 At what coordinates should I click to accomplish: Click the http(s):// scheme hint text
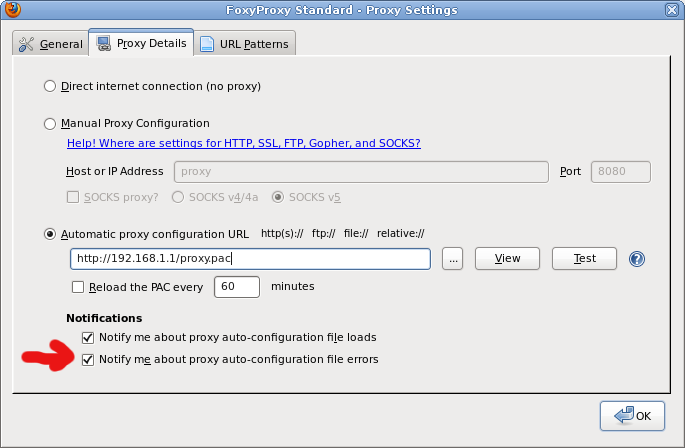tap(282, 233)
